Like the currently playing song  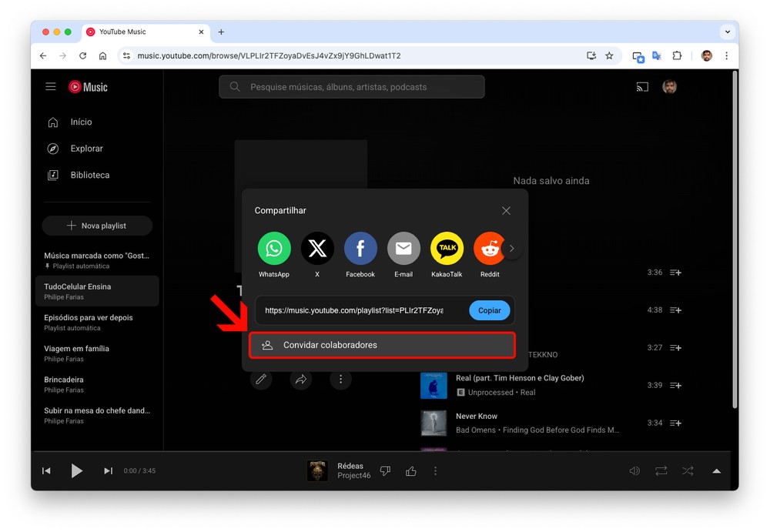pos(411,471)
